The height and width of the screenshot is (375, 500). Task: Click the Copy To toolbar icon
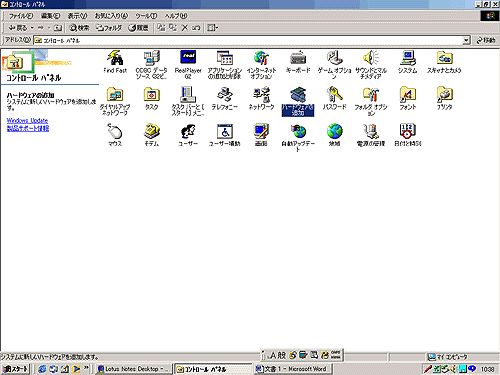point(173,28)
